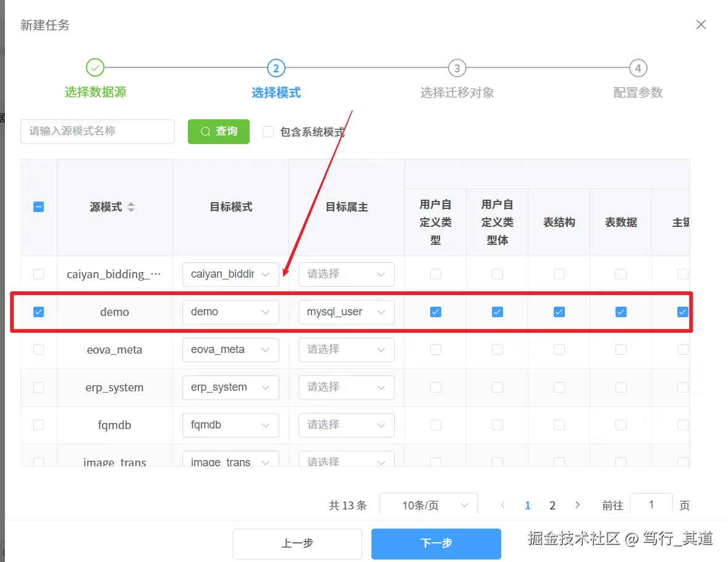Click the next page arrow in pagination
728x562 pixels.
pos(577,505)
